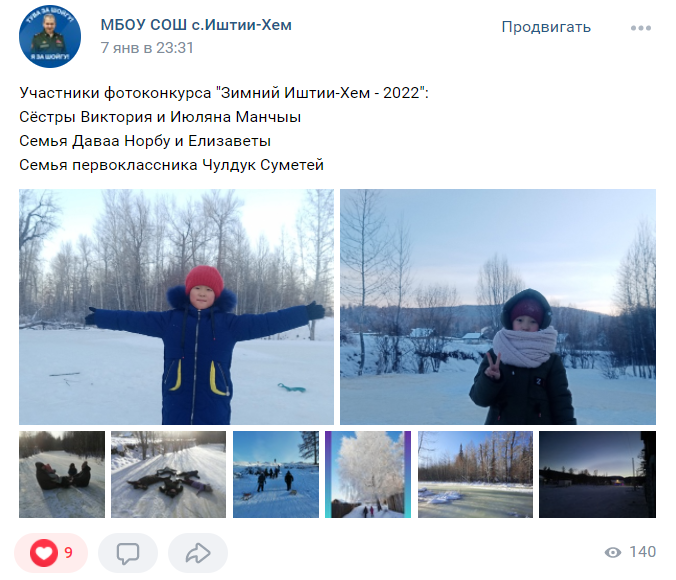This screenshot has height=580, width=676.
Task: Click the Продвигать promote button
Action: pos(546,27)
